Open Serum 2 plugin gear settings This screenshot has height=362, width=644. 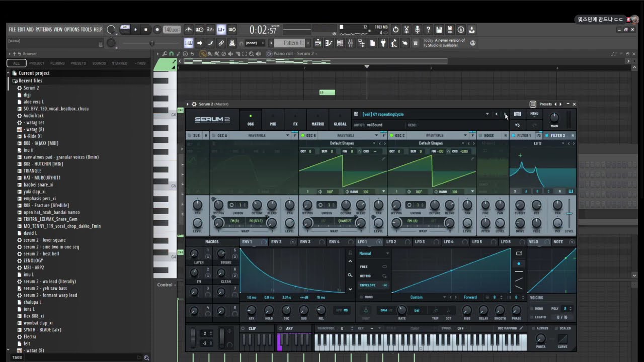coord(194,104)
